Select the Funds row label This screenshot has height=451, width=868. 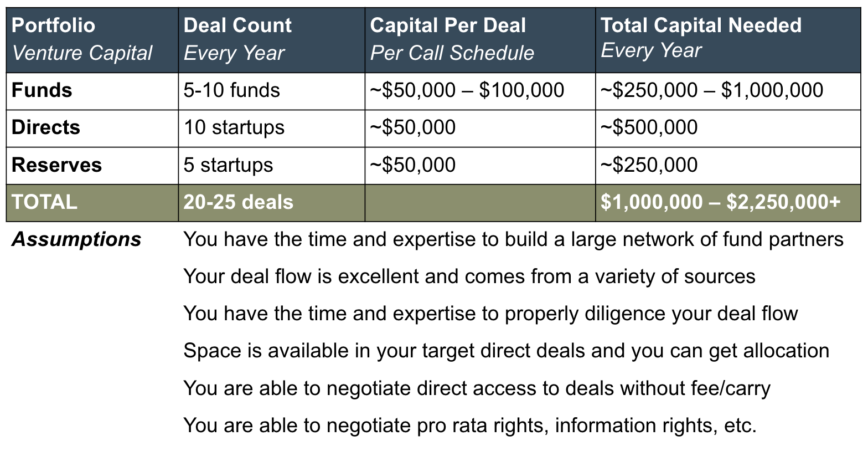click(92, 91)
